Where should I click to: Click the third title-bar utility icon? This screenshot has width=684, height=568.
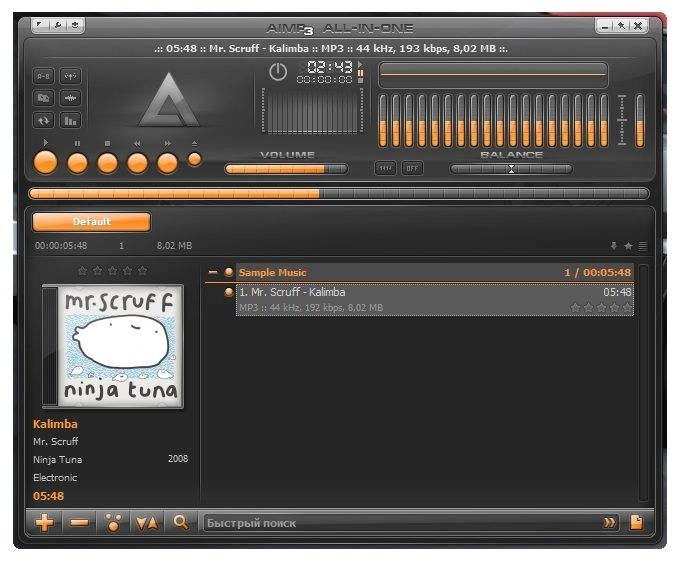pyautogui.click(x=75, y=25)
